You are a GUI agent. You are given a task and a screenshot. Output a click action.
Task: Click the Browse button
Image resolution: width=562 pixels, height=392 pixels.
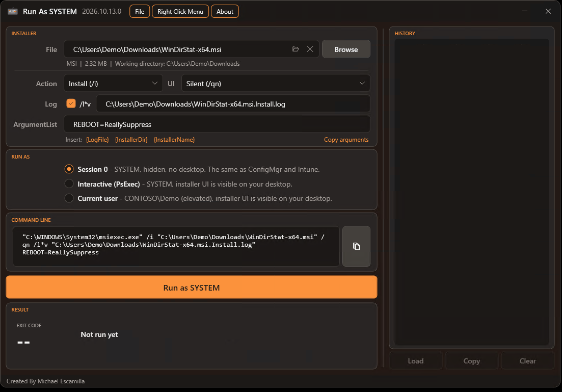(346, 49)
